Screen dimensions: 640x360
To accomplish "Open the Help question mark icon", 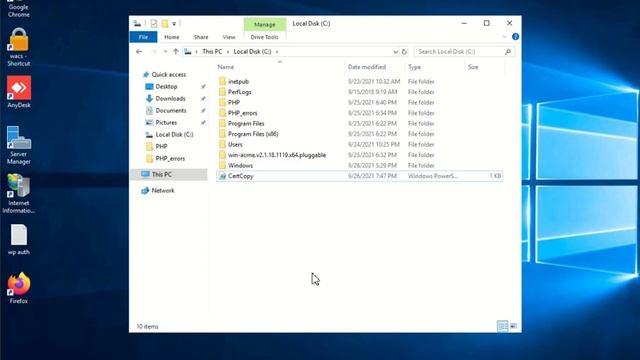I will pyautogui.click(x=515, y=37).
